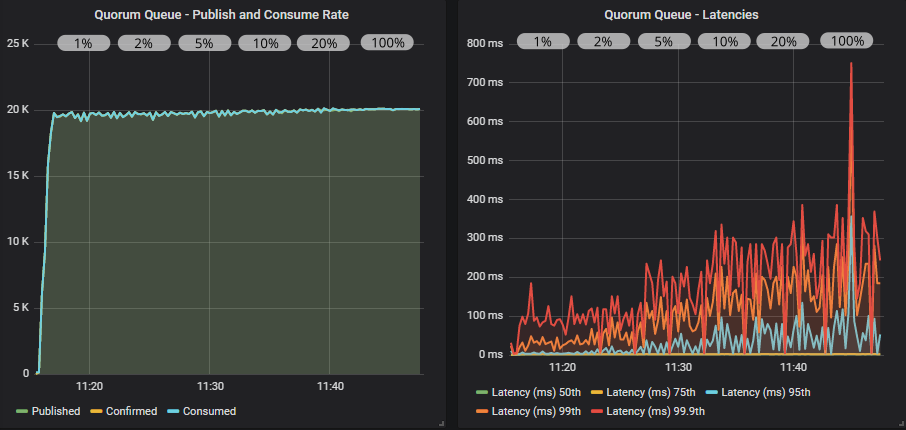Toggle the Published series in the legend
Image resolution: width=906 pixels, height=430 pixels.
click(55, 411)
